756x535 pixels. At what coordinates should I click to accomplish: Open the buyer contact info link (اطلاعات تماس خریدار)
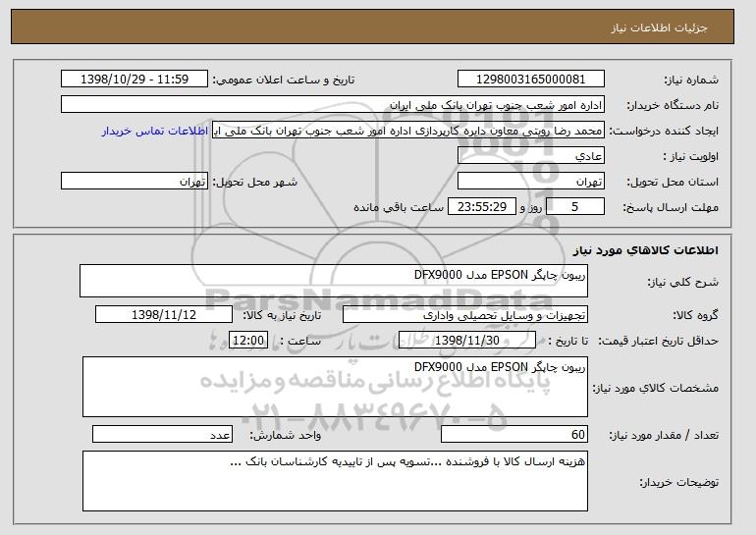click(x=155, y=131)
